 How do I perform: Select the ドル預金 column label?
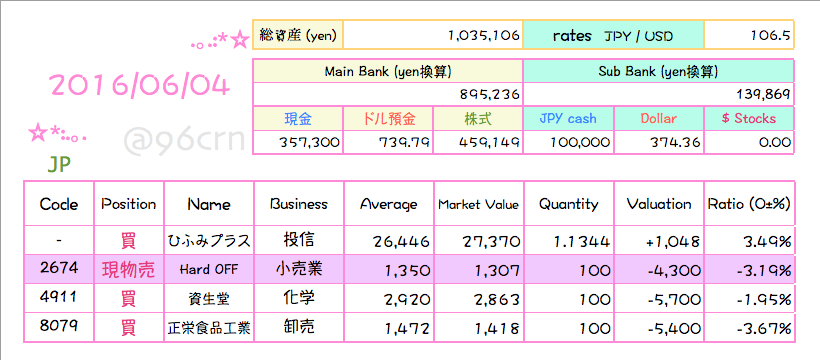[388, 119]
